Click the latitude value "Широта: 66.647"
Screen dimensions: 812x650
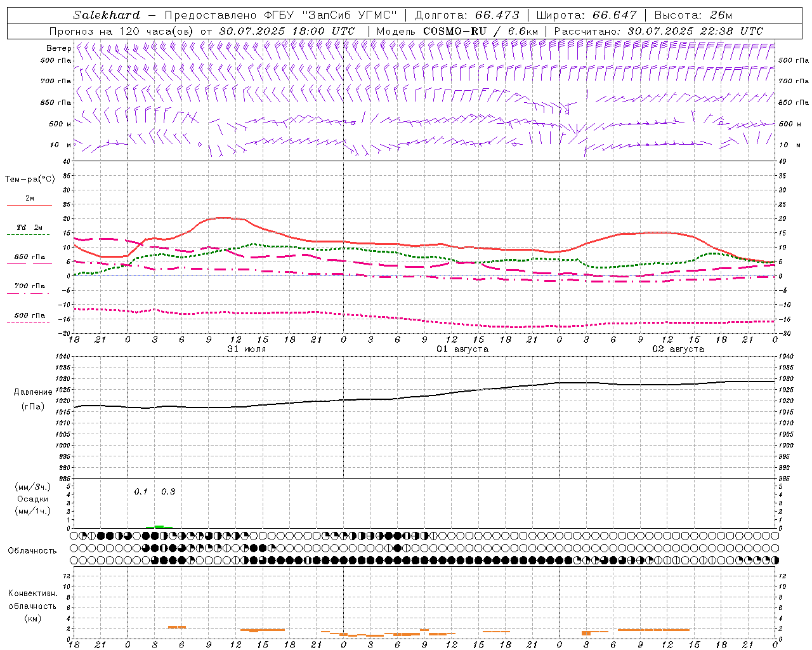click(x=586, y=15)
